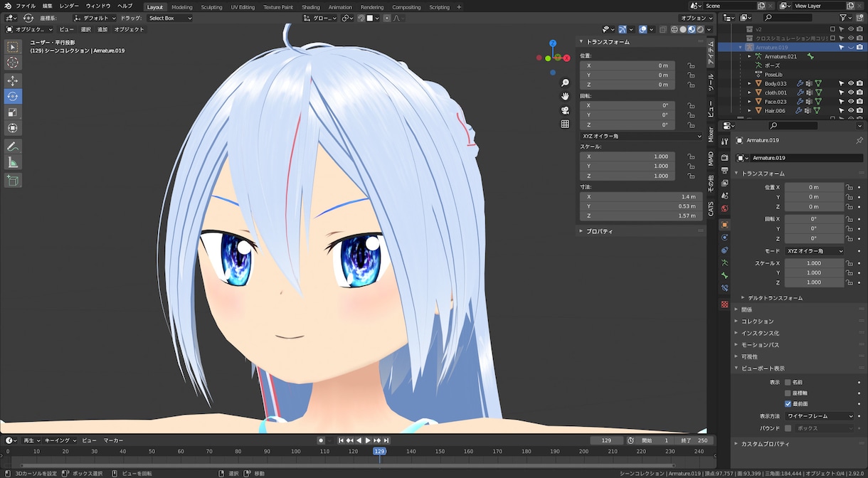The width and height of the screenshot is (868, 478).
Task: Open the Tool properties tab icon
Action: point(724,142)
